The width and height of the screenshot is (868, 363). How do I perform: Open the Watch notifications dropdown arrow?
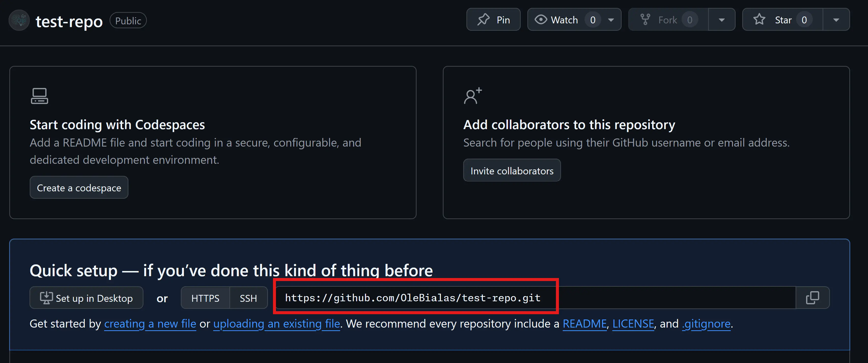pyautogui.click(x=611, y=20)
